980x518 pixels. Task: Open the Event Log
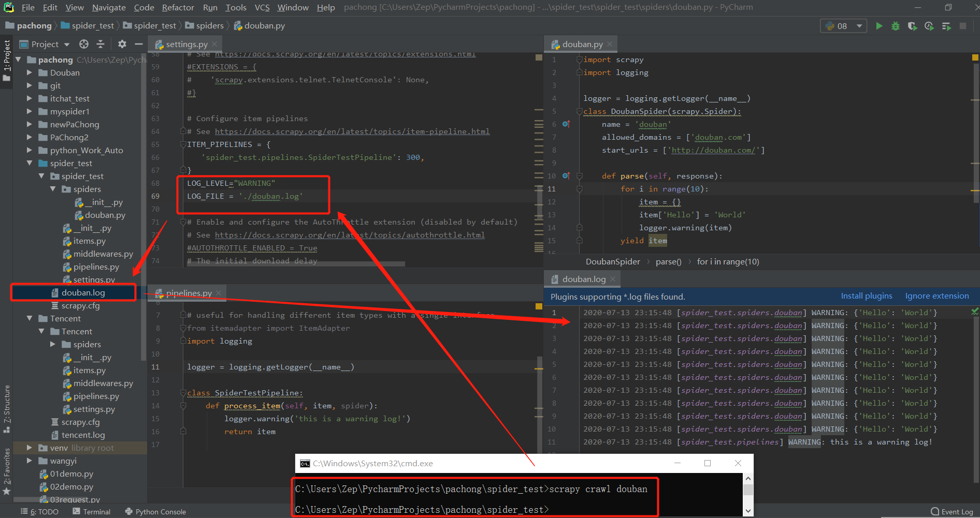pos(952,512)
